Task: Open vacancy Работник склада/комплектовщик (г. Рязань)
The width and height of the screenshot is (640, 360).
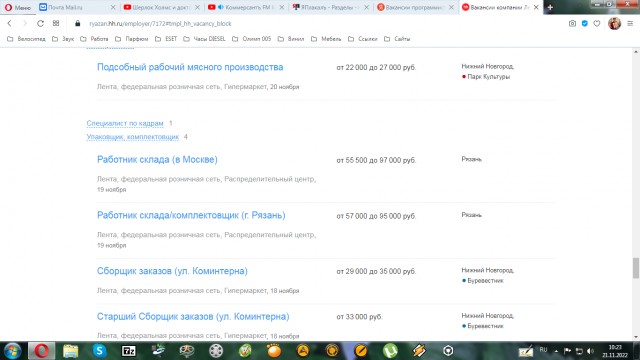Action: [191, 215]
